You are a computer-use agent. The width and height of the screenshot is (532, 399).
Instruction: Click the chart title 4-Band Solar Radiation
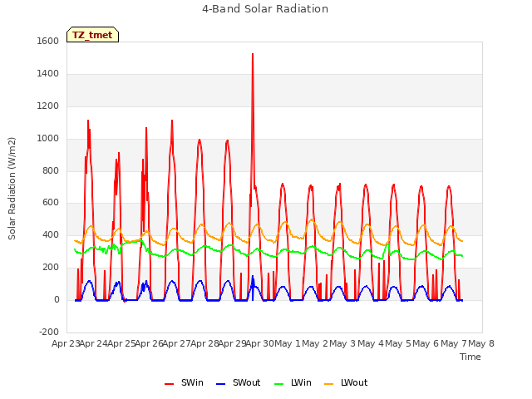pyautogui.click(x=265, y=9)
